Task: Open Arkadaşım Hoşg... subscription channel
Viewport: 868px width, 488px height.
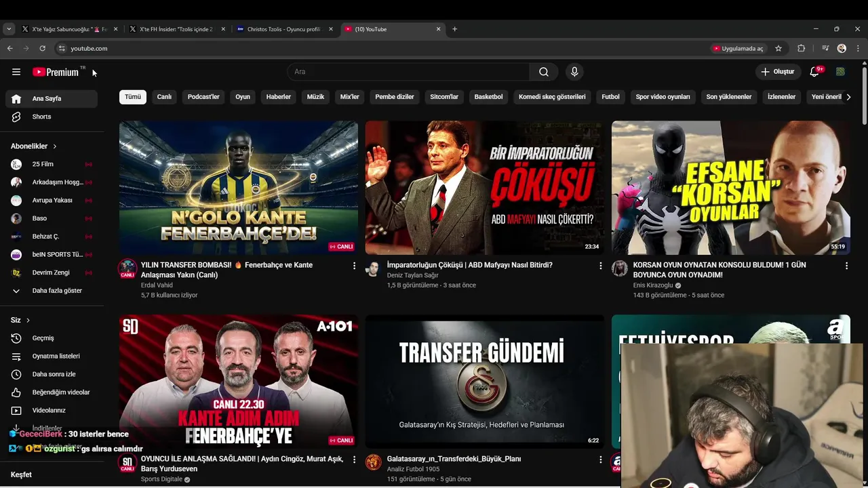Action: [52, 182]
